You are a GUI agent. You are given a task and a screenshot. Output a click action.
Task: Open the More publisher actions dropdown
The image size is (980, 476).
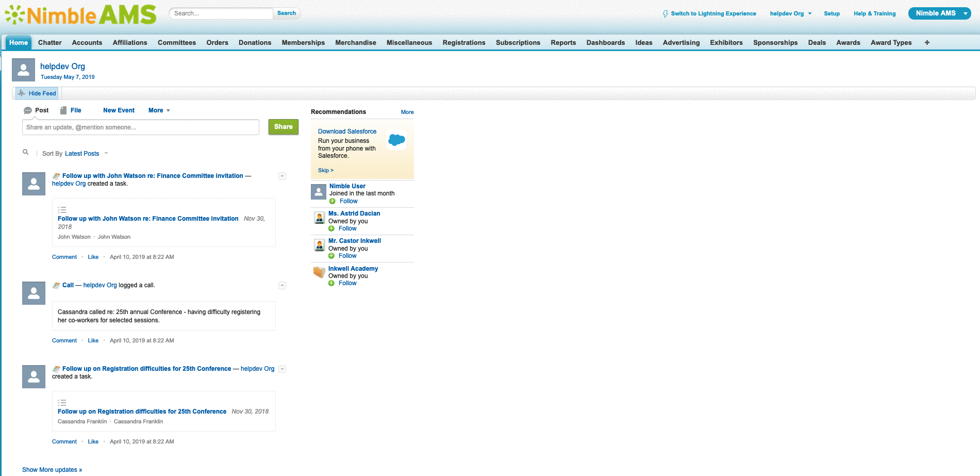[x=159, y=110]
